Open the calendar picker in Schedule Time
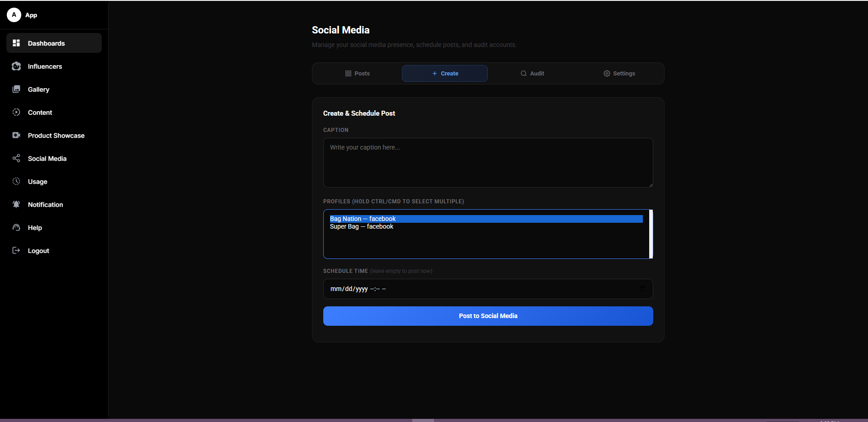This screenshot has width=868, height=422. point(642,289)
